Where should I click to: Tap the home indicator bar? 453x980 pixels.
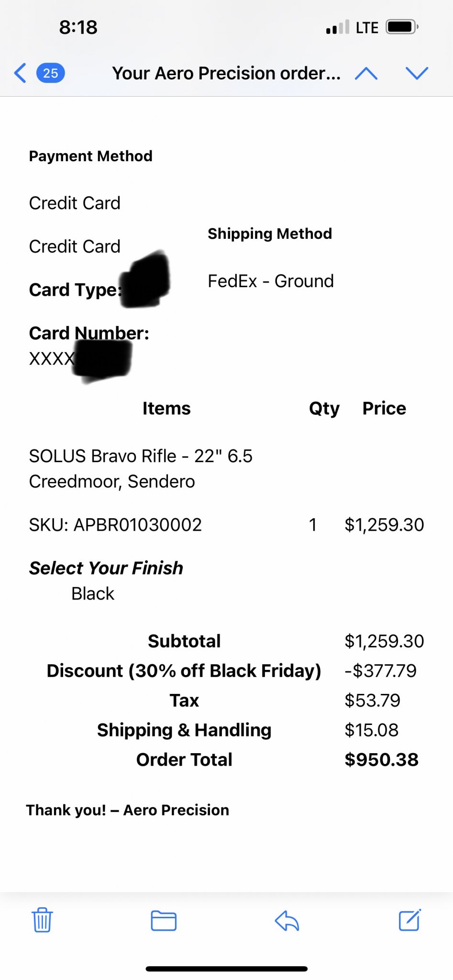click(226, 969)
